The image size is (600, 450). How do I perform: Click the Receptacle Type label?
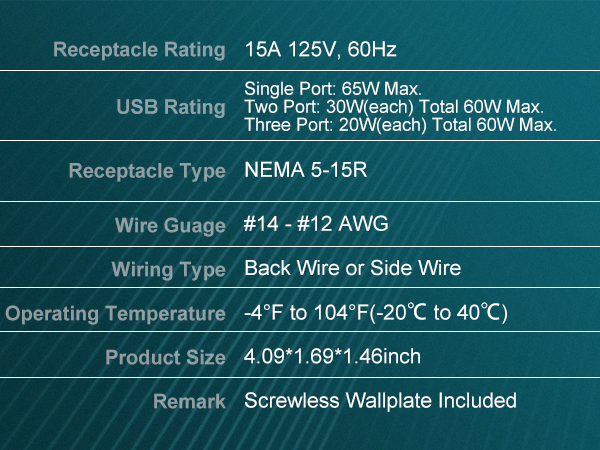[147, 172]
